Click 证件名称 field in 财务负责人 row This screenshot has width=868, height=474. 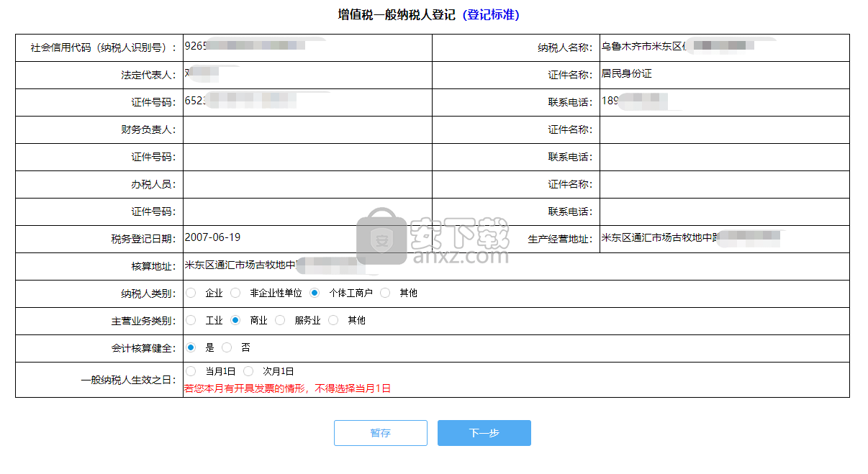(724, 130)
